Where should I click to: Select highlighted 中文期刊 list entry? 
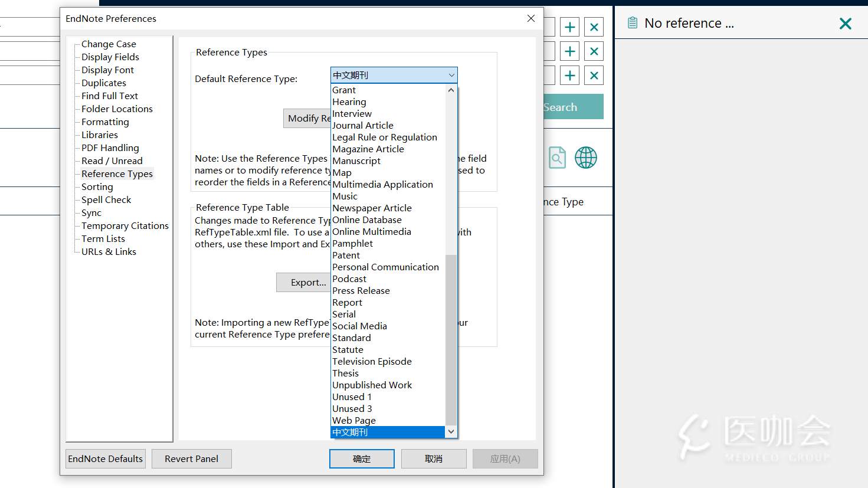tap(388, 433)
